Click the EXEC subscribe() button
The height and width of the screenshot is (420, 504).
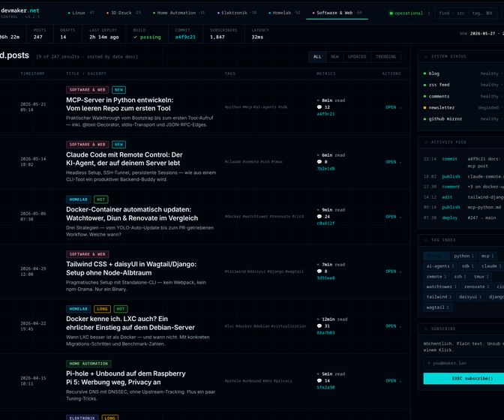tap(463, 379)
